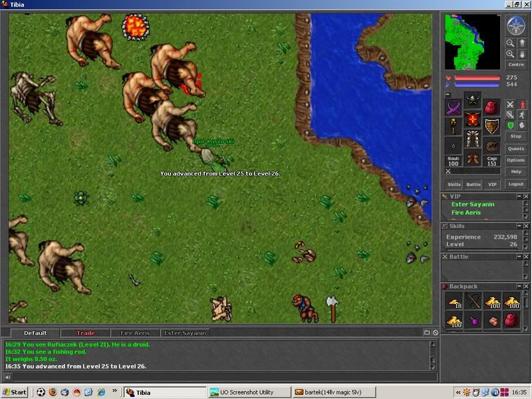The height and width of the screenshot is (399, 532).
Task: Open the red backpack equipment slot
Action: coord(491,108)
